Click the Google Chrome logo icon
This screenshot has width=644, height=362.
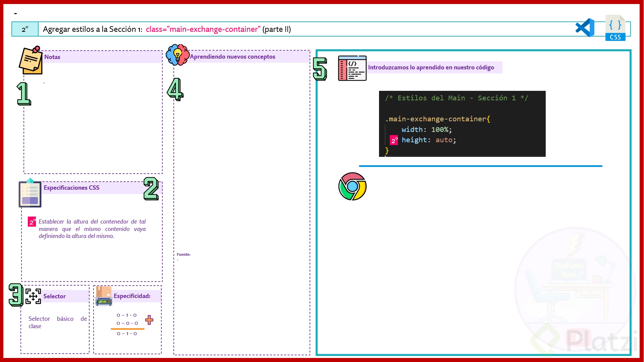pyautogui.click(x=353, y=186)
